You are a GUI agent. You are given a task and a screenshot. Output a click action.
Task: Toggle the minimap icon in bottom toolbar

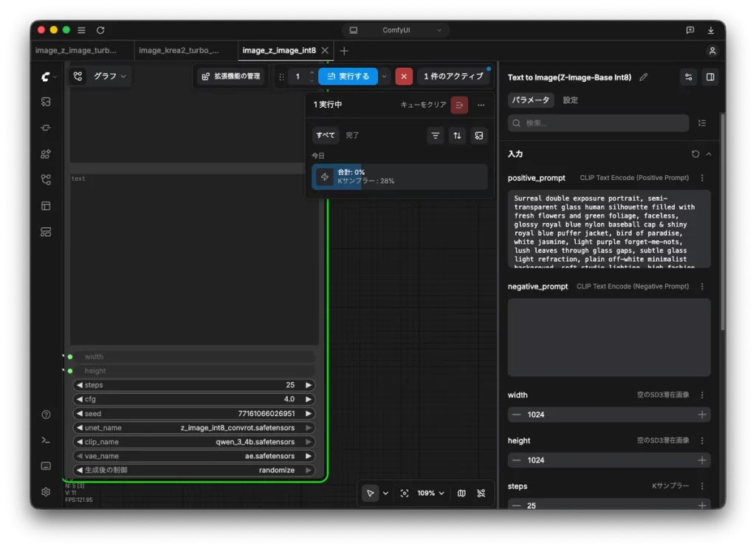point(461,493)
